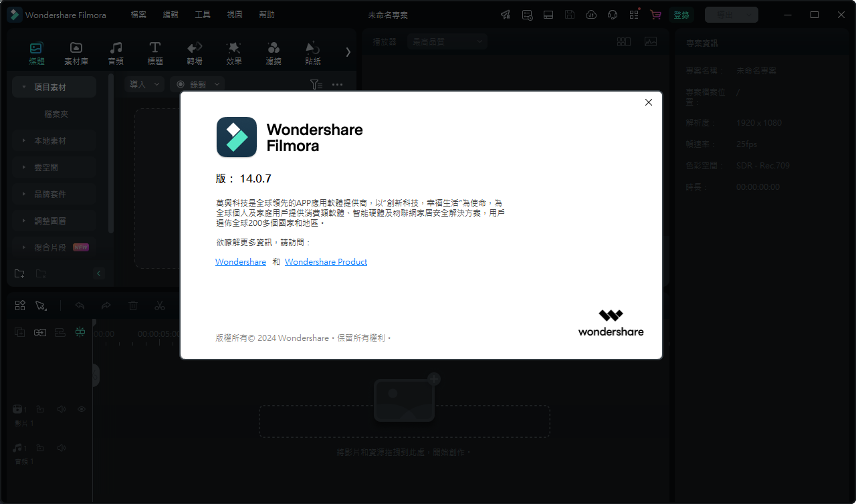Viewport: 856px width, 504px height.
Task: Open the 檔案 menu
Action: coord(138,15)
